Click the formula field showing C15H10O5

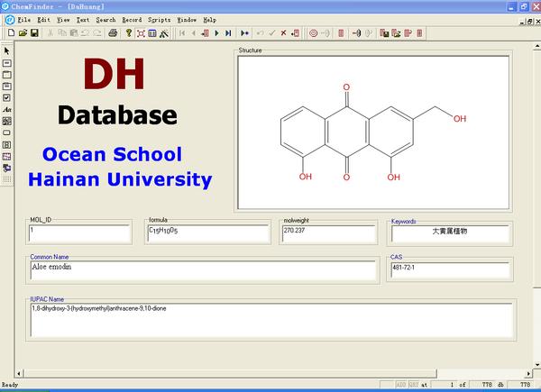point(207,233)
